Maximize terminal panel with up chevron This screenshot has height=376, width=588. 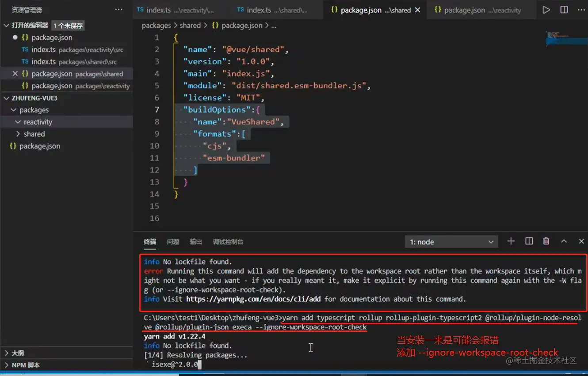point(564,241)
